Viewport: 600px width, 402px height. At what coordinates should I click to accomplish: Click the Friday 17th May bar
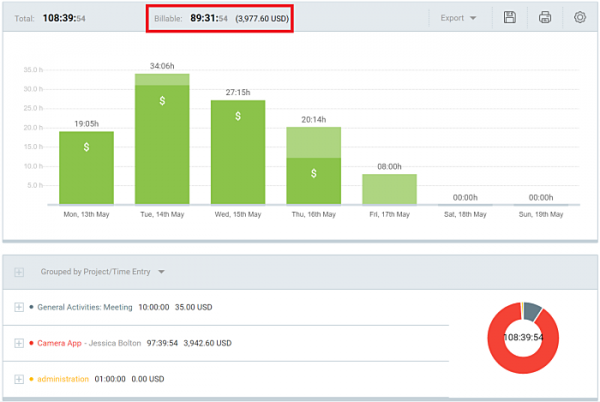[389, 189]
